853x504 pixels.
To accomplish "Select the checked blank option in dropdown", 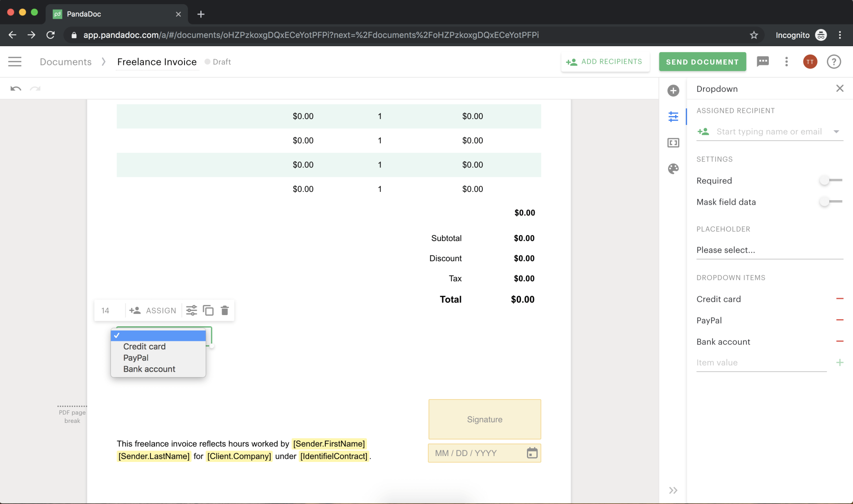I will pyautogui.click(x=158, y=335).
